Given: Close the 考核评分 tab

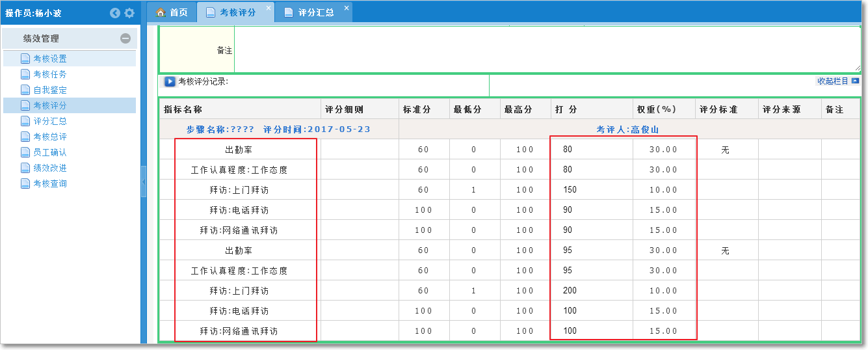Looking at the screenshot, I should coord(269,8).
